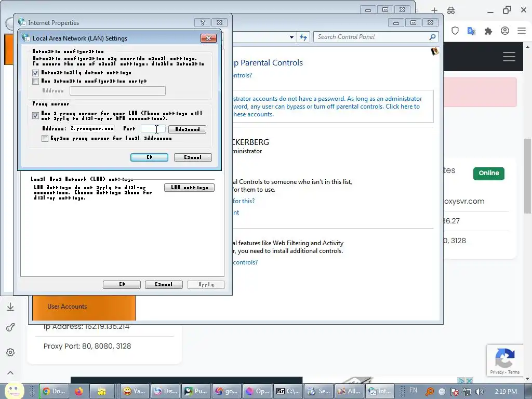Click the green Online status badge
The image size is (532, 399).
[x=488, y=174]
